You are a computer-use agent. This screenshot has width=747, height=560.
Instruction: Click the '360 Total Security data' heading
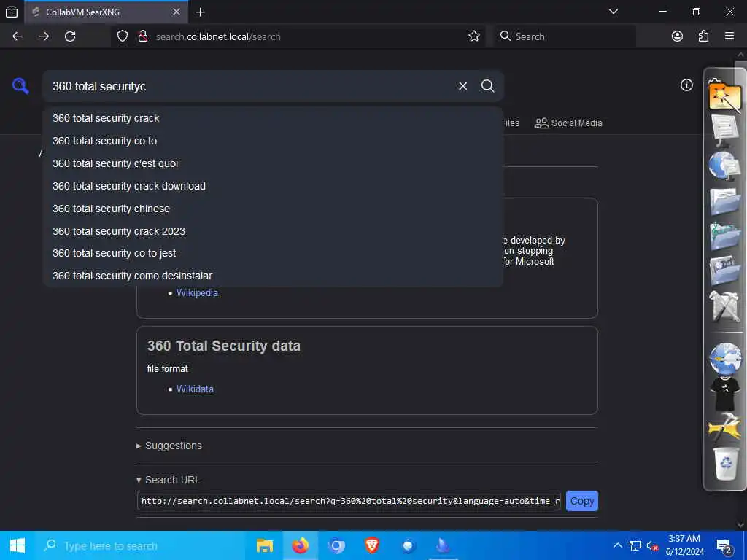[x=224, y=346]
